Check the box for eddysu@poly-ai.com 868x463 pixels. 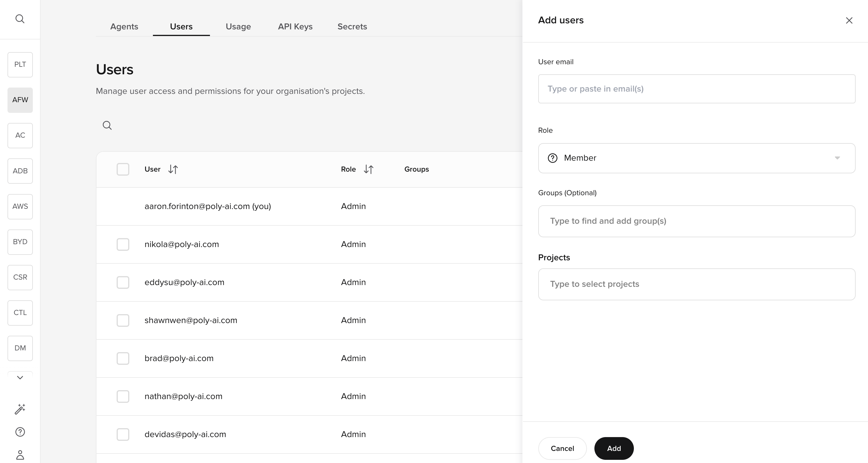123,282
